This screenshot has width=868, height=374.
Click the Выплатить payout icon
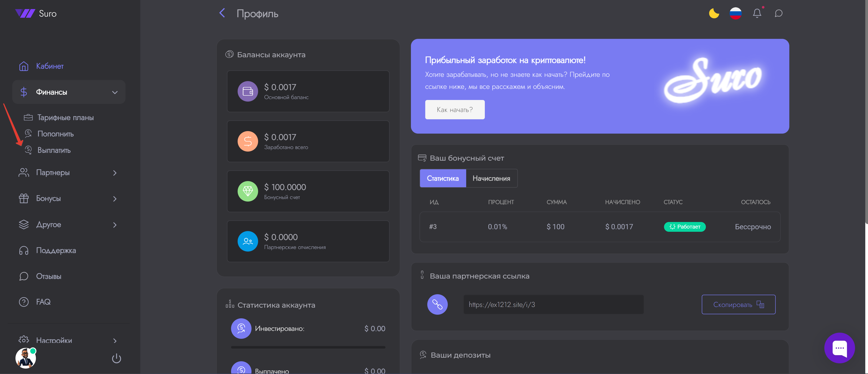point(28,150)
